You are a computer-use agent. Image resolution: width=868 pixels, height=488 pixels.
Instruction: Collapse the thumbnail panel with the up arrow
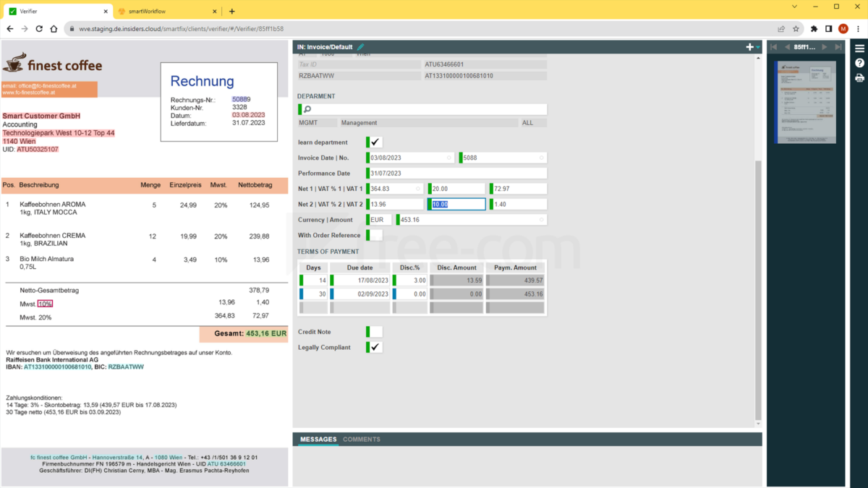758,57
